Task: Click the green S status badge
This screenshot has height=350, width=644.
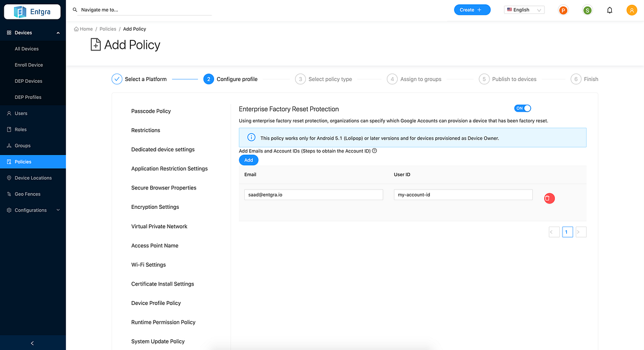Action: [x=587, y=10]
